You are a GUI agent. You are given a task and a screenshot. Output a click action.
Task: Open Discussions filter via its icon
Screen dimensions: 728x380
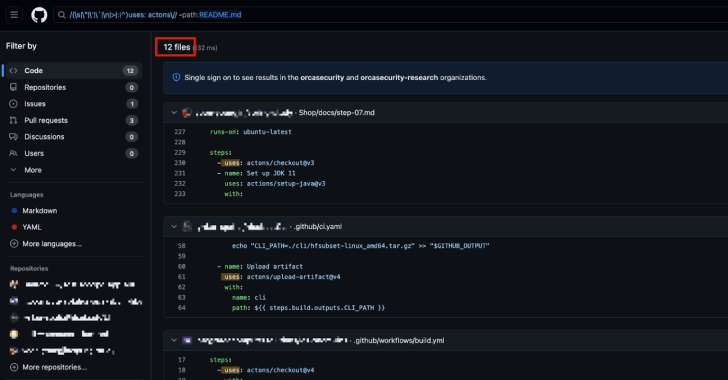13,137
